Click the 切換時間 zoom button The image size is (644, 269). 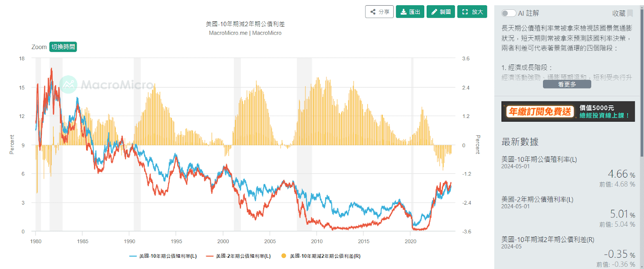pyautogui.click(x=63, y=47)
